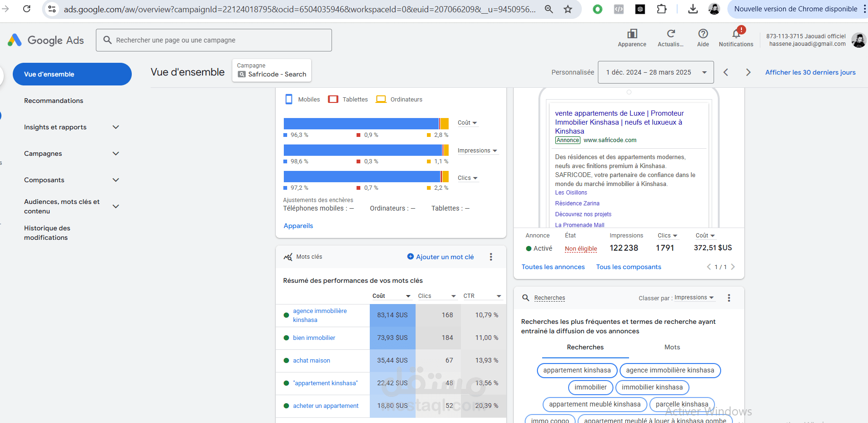Switch to the Mots tab
This screenshot has width=868, height=423.
[672, 347]
